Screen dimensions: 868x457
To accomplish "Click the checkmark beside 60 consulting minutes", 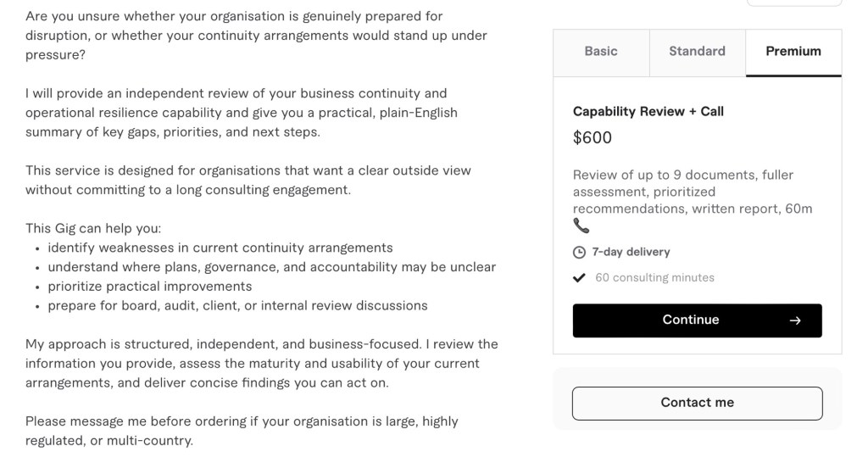I will click(580, 277).
